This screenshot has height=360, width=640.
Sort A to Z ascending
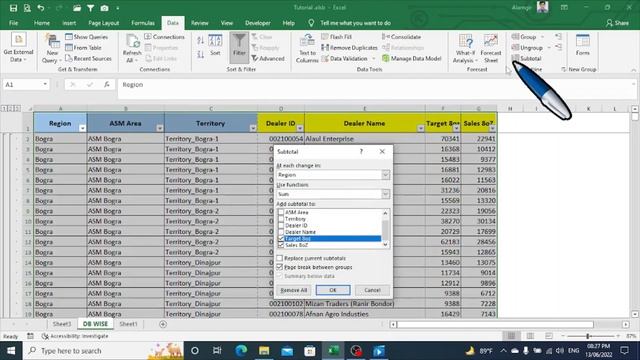coord(200,40)
